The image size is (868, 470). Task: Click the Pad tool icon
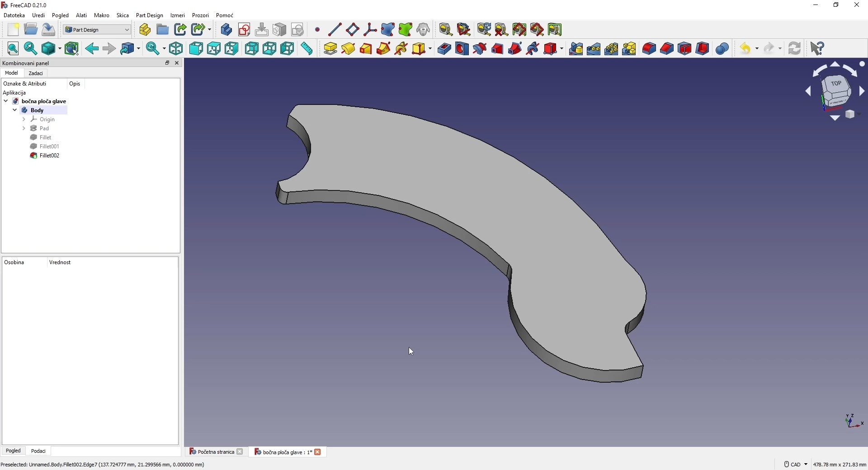[x=330, y=49]
